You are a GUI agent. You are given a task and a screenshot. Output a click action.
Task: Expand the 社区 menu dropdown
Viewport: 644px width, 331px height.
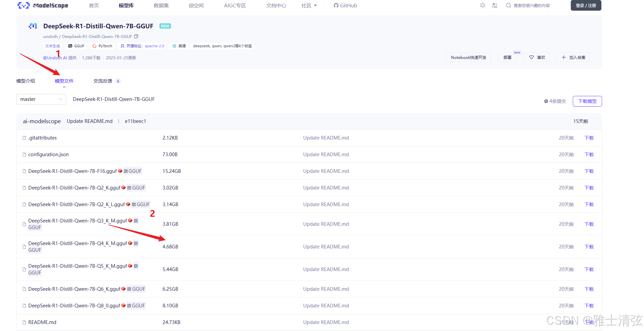(309, 5)
